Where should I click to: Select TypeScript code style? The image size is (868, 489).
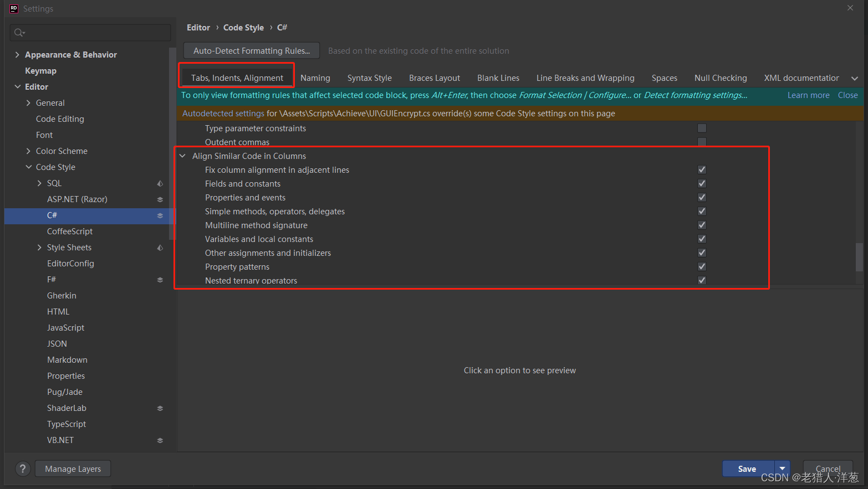click(x=67, y=424)
